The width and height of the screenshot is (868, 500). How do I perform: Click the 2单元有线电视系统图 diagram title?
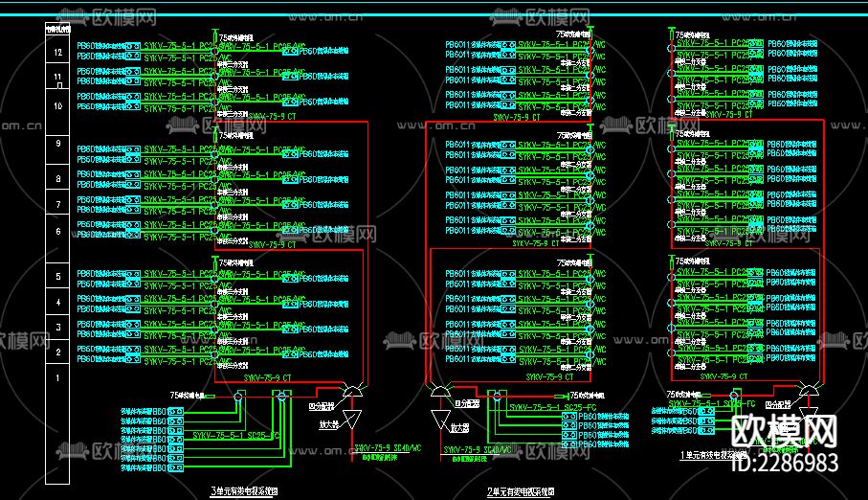(x=521, y=491)
